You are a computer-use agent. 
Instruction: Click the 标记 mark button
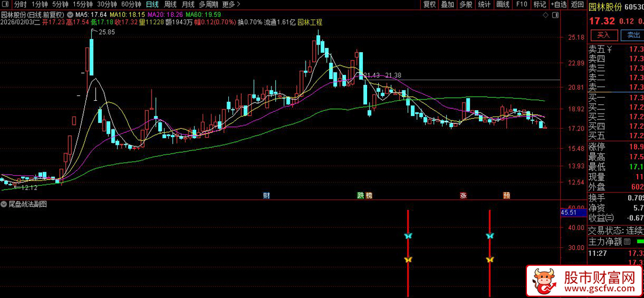(540, 5)
